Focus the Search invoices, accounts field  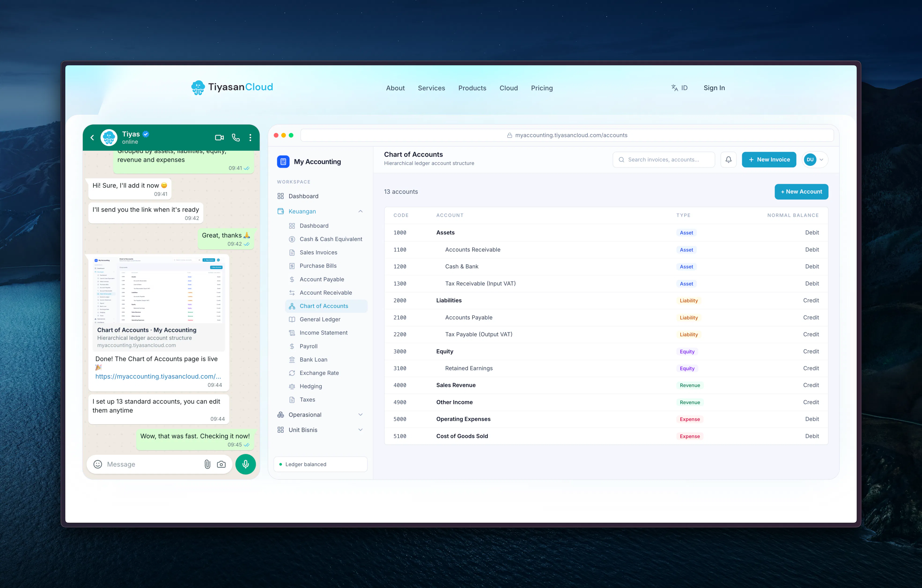click(x=664, y=160)
